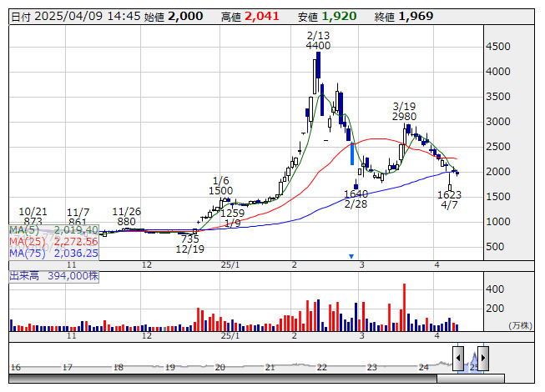Image resolution: width=545 pixels, height=392 pixels.
Task: Click year 22 in the navigator timeline
Action: pyautogui.click(x=321, y=367)
